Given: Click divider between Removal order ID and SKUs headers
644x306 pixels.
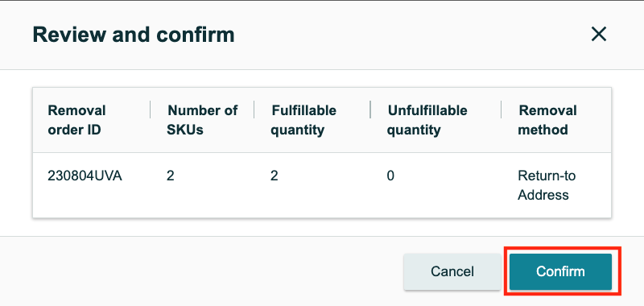Looking at the screenshot, I should [x=151, y=110].
